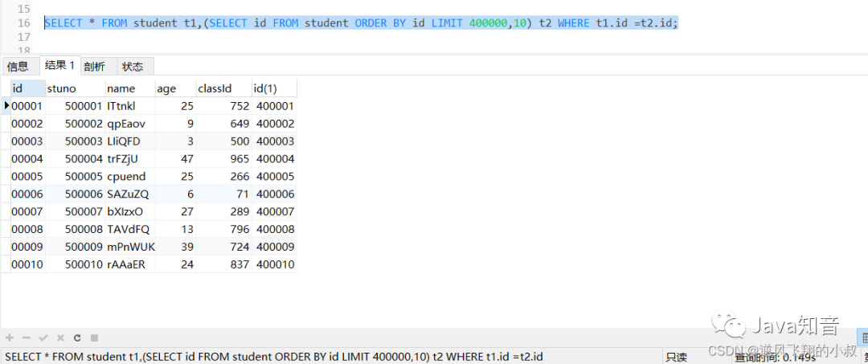The height and width of the screenshot is (364, 868).
Task: Click id(1) cell 400002
Action: [x=275, y=124]
